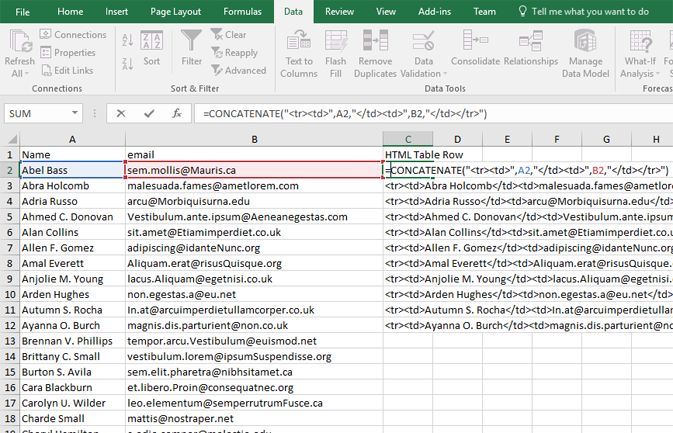Select column D header
Image resolution: width=673 pixels, height=433 pixels.
tap(457, 139)
